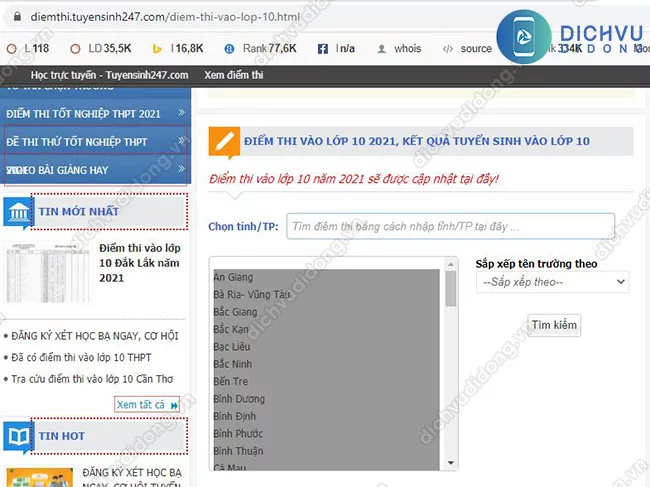The height and width of the screenshot is (487, 650).
Task: Click province list scroll-up arrow
Action: (x=451, y=264)
